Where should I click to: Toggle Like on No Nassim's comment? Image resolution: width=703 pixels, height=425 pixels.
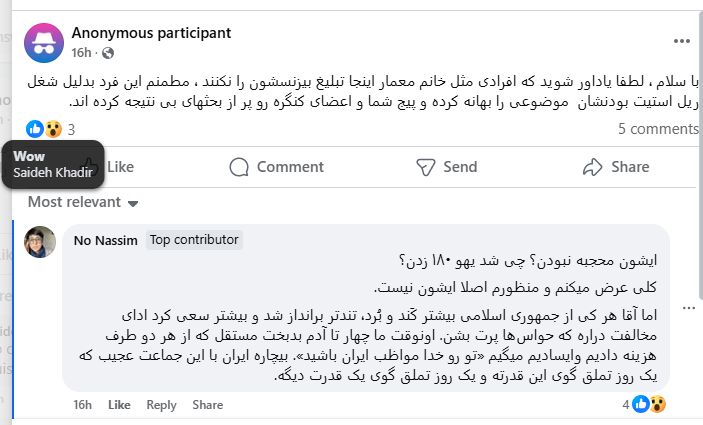[x=119, y=405]
